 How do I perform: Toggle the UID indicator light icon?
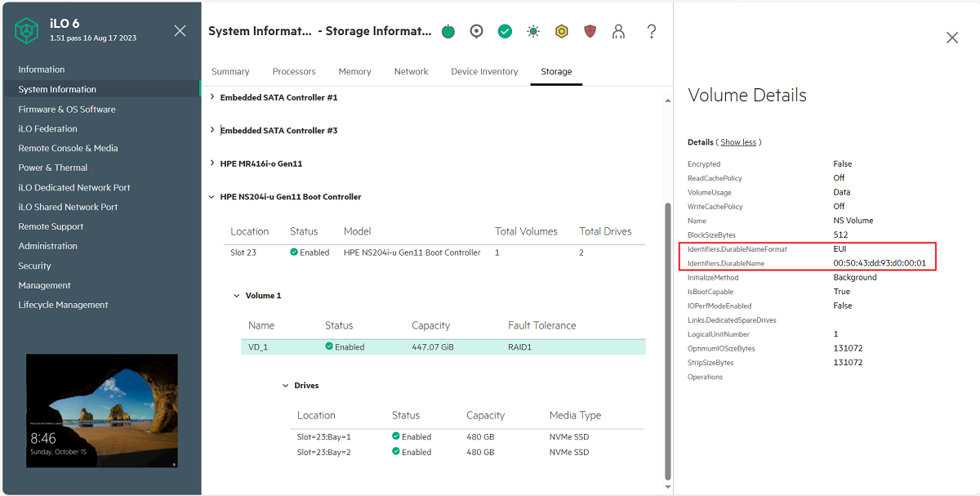pos(476,31)
